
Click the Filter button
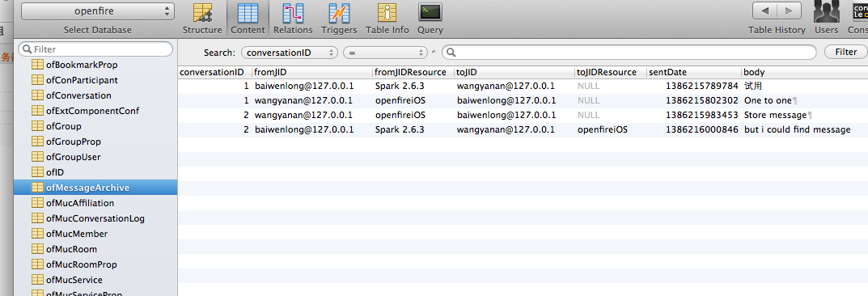(845, 52)
